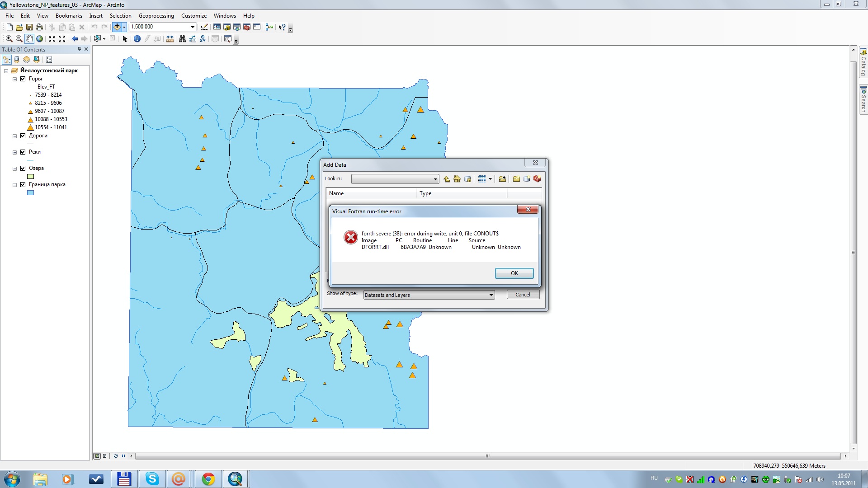Click the Fixed Zoom Out icon
The height and width of the screenshot is (488, 868).
[x=62, y=39]
